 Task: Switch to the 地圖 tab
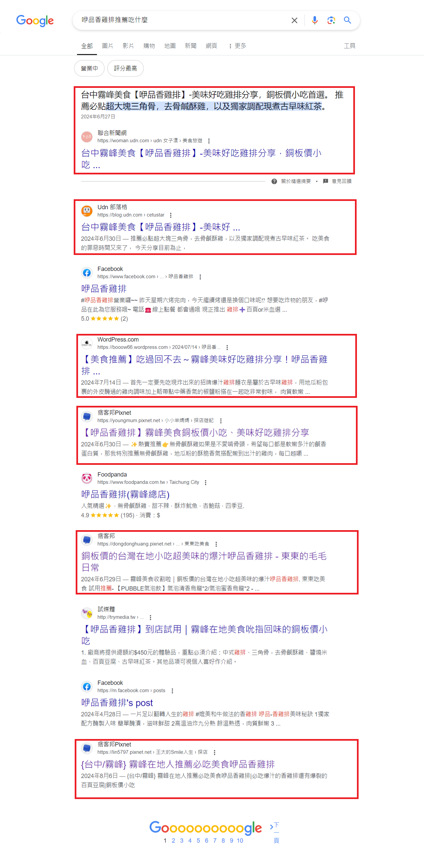170,46
